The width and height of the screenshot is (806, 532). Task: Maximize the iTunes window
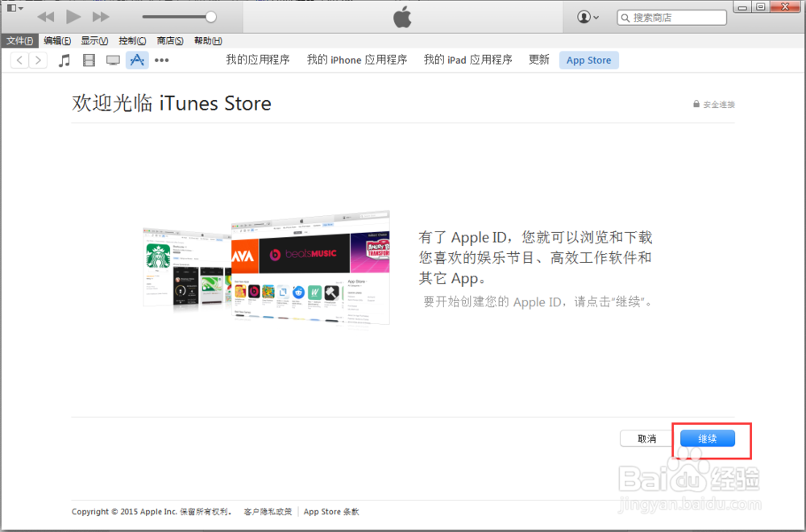point(761,7)
